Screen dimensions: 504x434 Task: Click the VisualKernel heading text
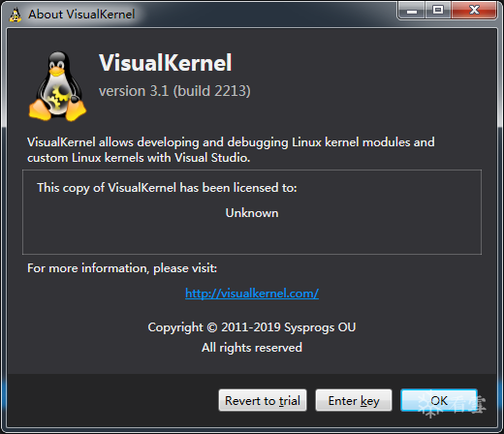(166, 63)
